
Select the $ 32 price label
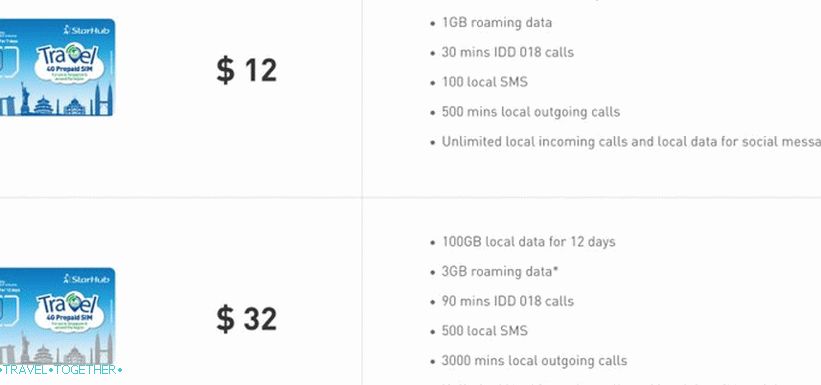tap(247, 319)
